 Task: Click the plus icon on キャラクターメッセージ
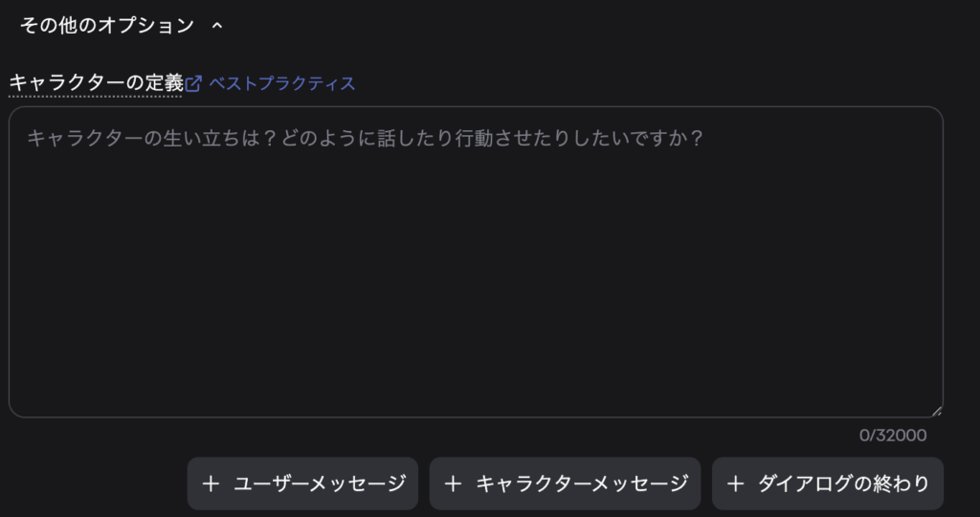pyautogui.click(x=453, y=483)
